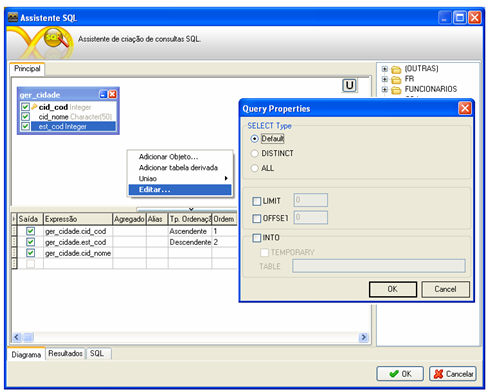This screenshot has height=392, width=488.
Task: Click the Ordem column header
Action: (224, 219)
